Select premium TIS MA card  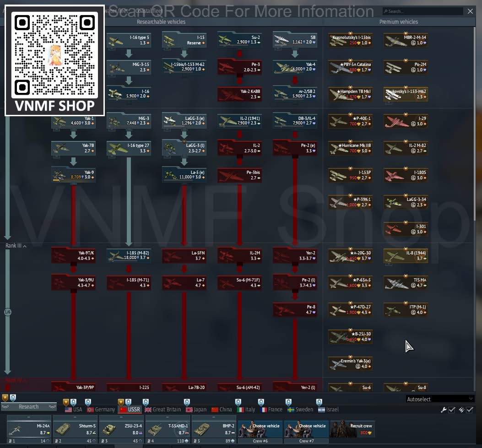tap(406, 283)
